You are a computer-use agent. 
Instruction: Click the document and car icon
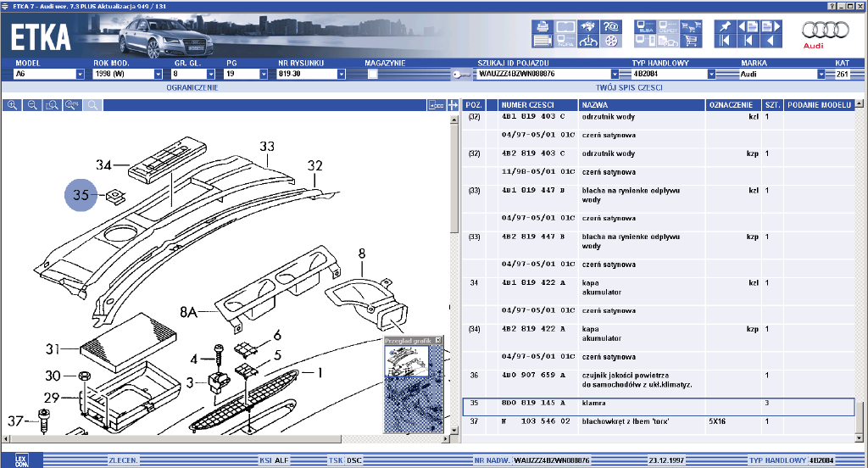pyautogui.click(x=668, y=41)
